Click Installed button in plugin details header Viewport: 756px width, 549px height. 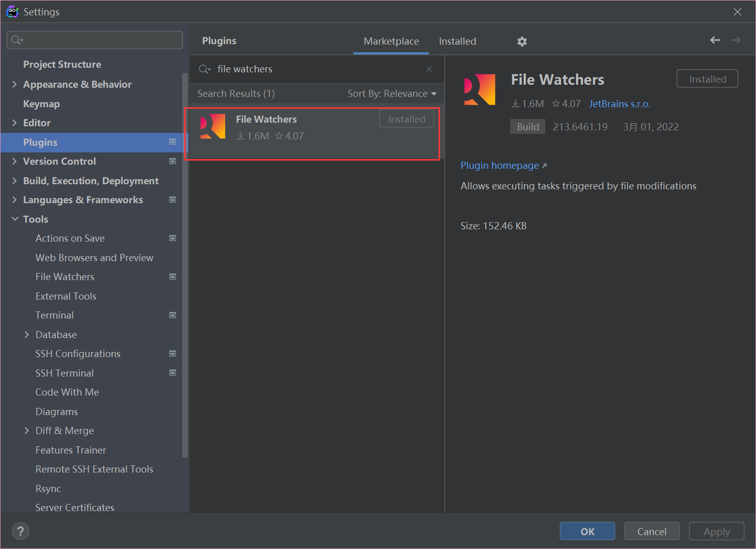pos(707,79)
